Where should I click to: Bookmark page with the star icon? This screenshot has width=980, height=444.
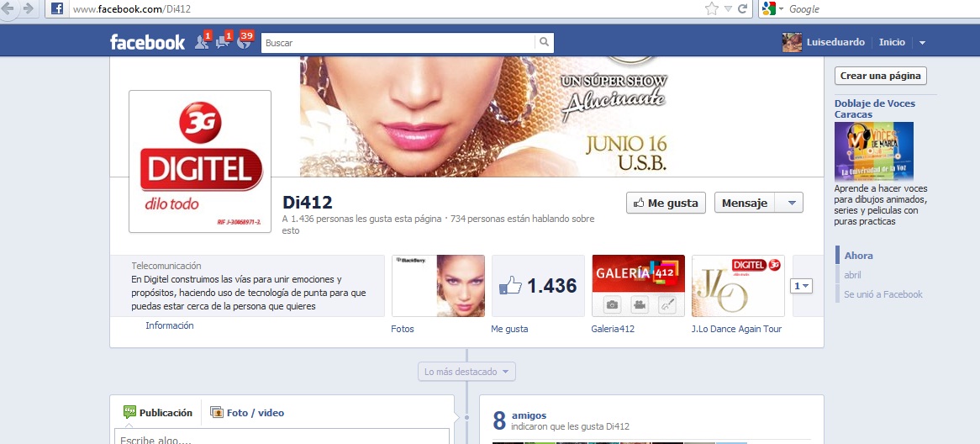pyautogui.click(x=712, y=8)
